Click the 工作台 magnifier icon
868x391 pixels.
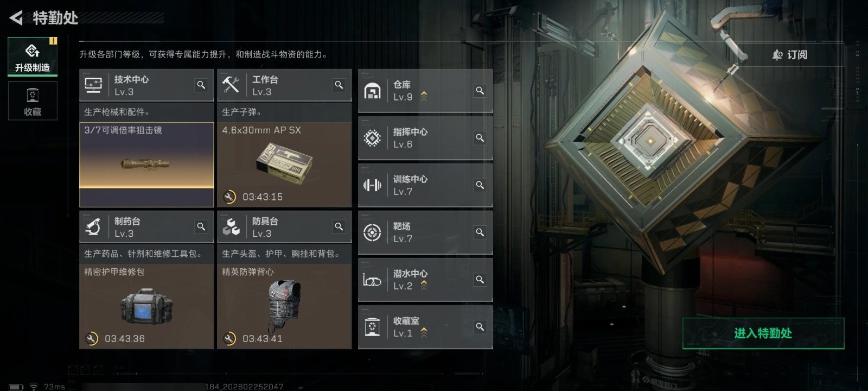coord(339,85)
